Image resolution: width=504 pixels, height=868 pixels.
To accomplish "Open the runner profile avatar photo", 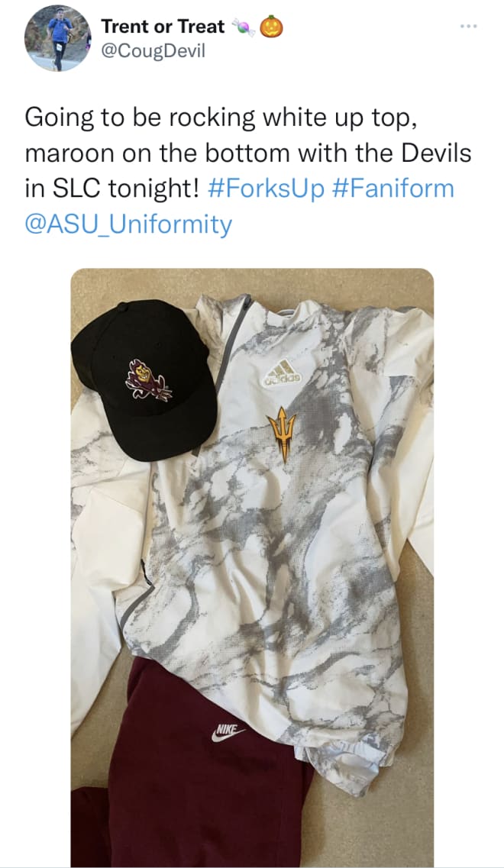I will [57, 37].
